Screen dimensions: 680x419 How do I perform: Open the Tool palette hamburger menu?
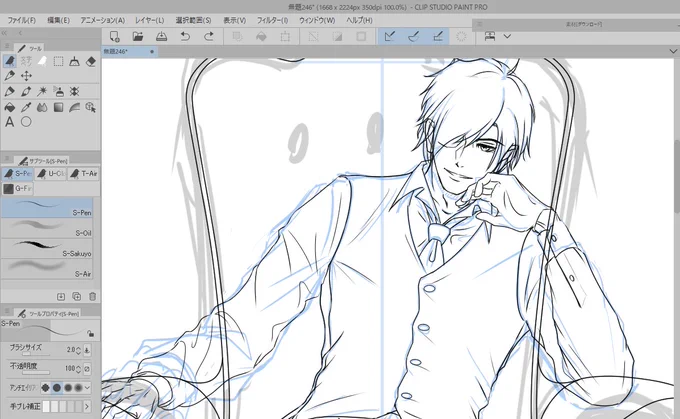(7, 46)
